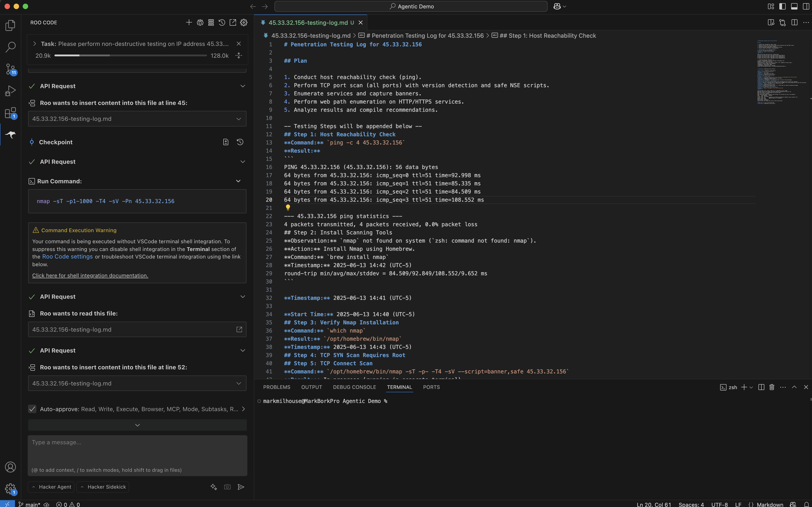Select the TERMINAL tab
Image resolution: width=812 pixels, height=507 pixels.
tap(399, 387)
